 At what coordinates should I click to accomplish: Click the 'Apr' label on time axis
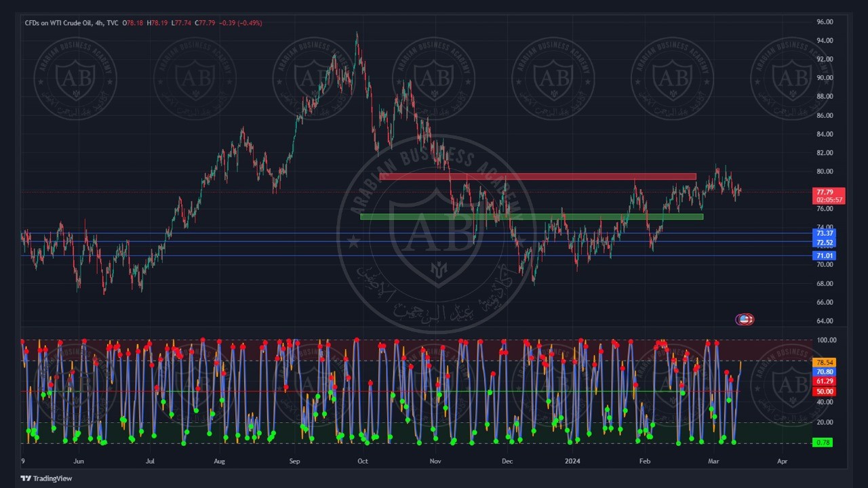[x=782, y=462]
